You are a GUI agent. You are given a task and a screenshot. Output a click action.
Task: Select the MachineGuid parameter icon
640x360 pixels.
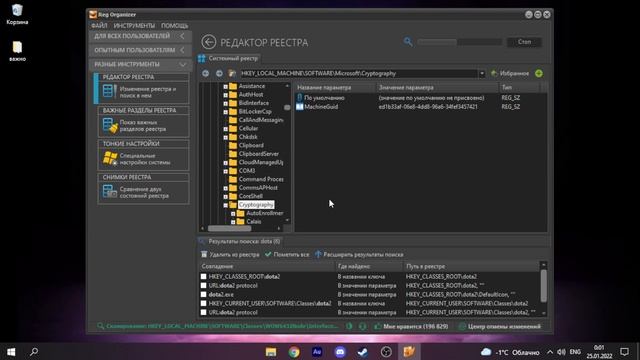(x=300, y=107)
